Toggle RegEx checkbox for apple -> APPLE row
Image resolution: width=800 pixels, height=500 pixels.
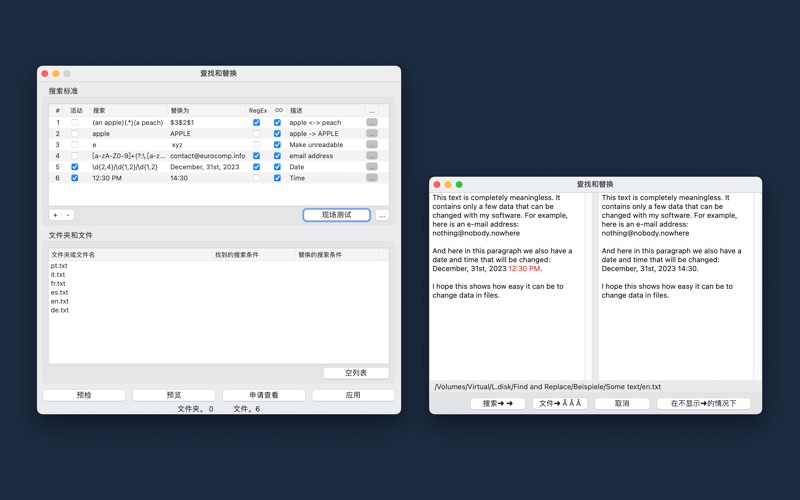click(257, 134)
